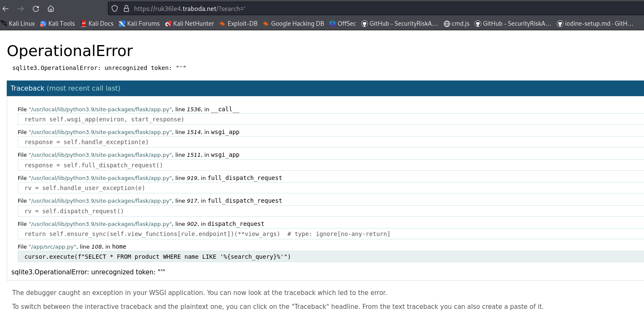Reload the page with the refresh icon
644x319 pixels.
[36, 8]
